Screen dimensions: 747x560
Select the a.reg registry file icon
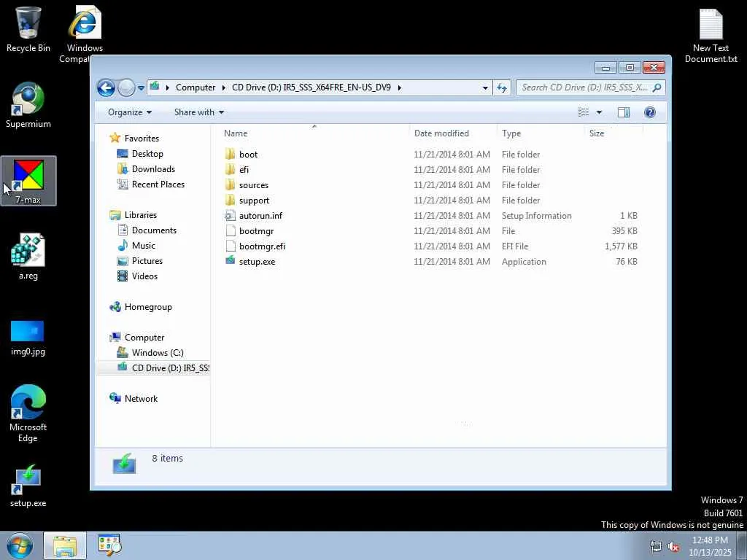point(28,257)
